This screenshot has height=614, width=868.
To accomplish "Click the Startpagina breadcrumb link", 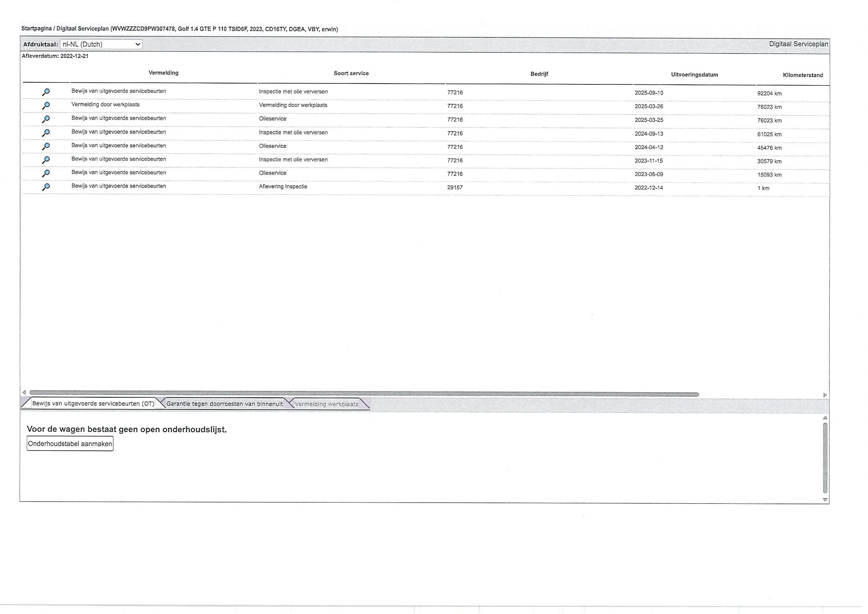I will click(36, 28).
